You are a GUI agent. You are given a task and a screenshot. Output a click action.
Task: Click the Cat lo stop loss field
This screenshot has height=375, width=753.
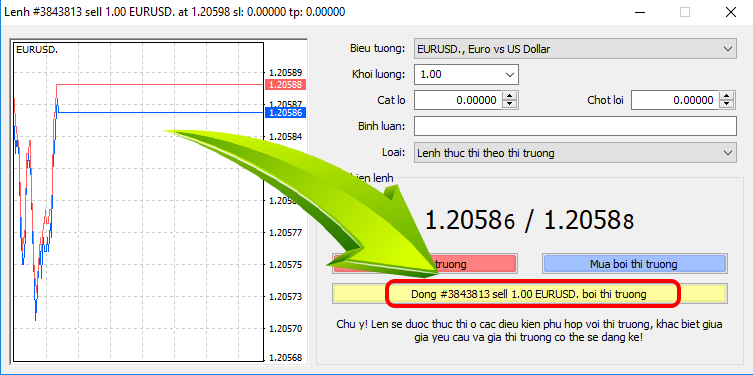point(458,100)
